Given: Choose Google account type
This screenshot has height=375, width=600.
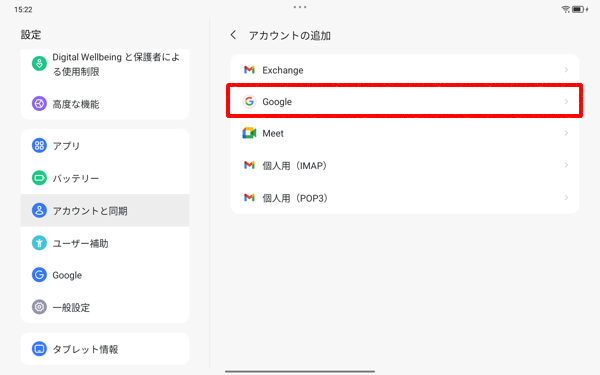Looking at the screenshot, I should coord(405,101).
